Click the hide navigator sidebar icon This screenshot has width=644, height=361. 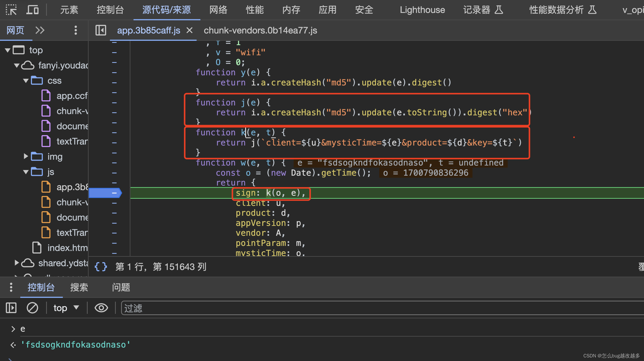click(101, 30)
